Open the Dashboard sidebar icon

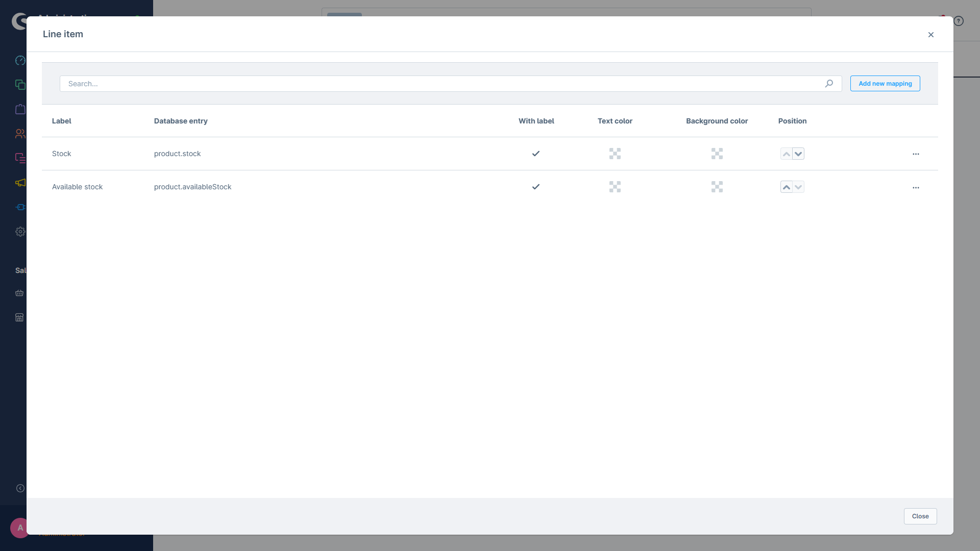click(x=20, y=61)
